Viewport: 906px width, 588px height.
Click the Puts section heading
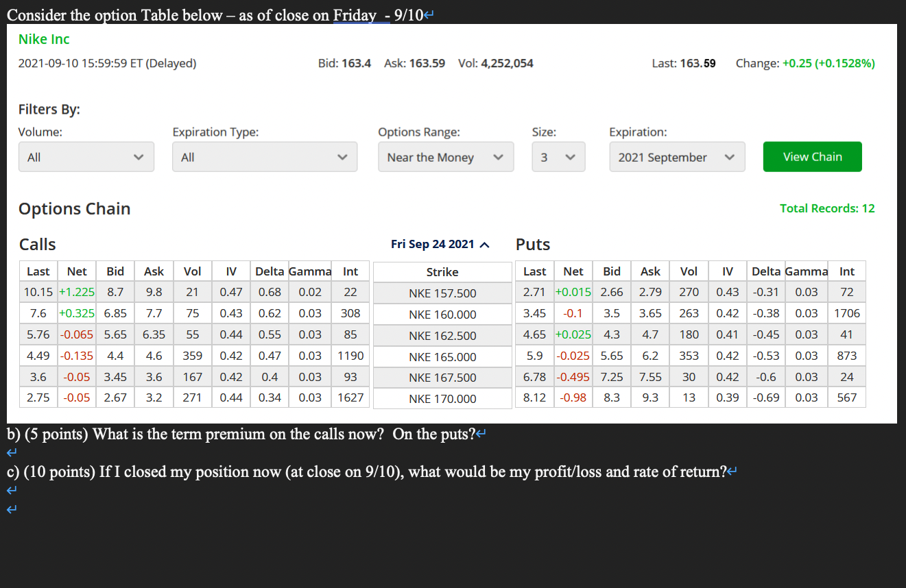pos(533,245)
